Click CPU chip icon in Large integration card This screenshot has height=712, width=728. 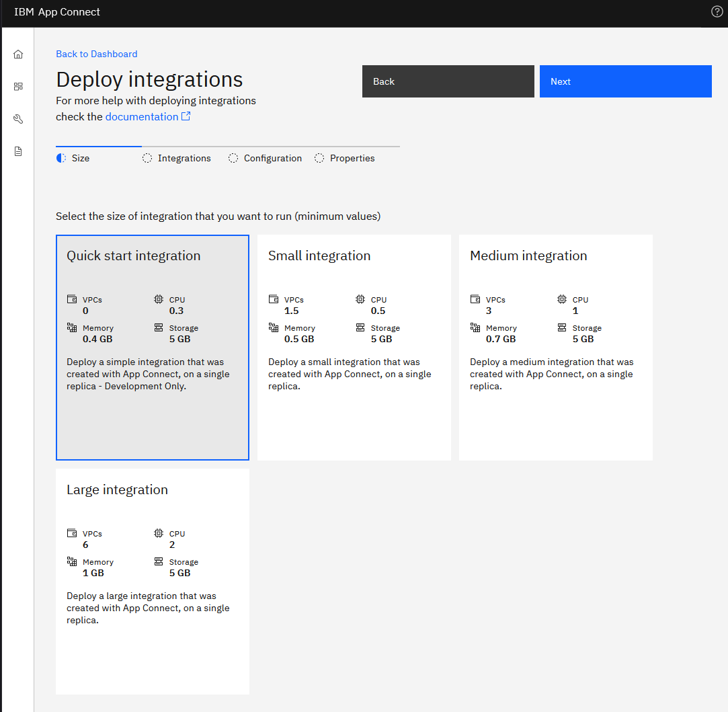click(x=159, y=533)
